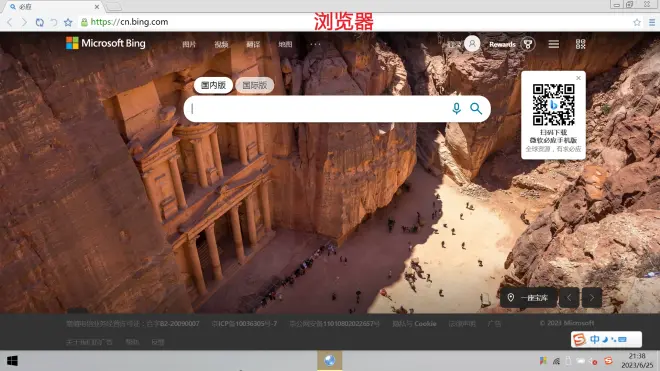The image size is (660, 371).
Task: Select the 国内版 domestic version tab
Action: [213, 85]
